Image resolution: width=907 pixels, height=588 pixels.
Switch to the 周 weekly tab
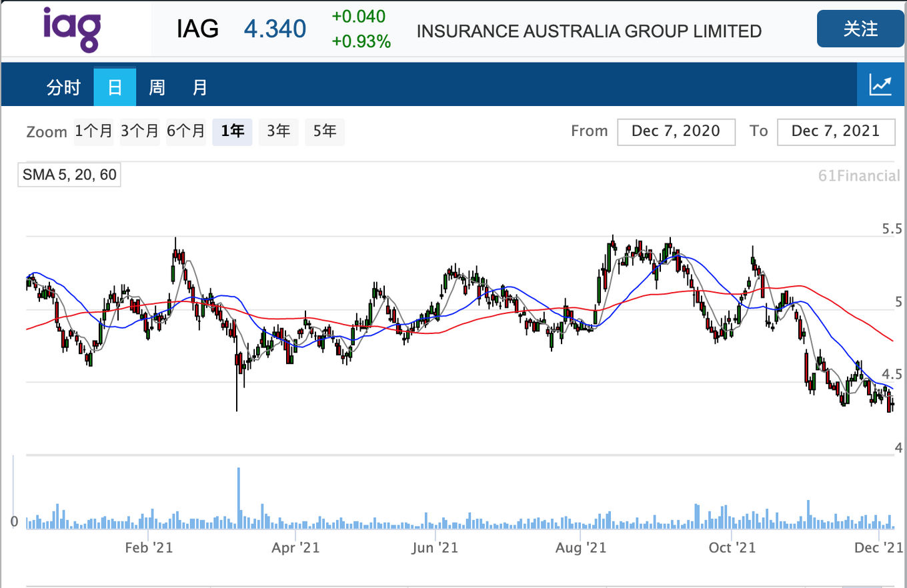(x=157, y=87)
